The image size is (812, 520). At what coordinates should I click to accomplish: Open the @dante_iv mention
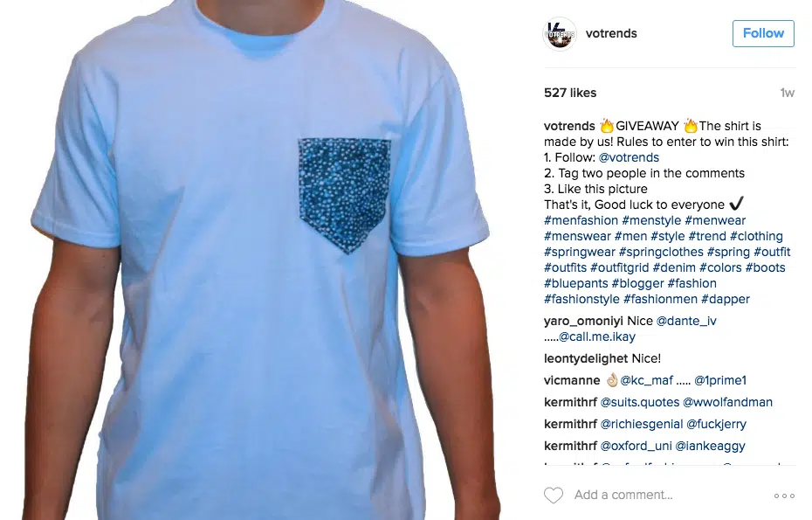click(686, 321)
